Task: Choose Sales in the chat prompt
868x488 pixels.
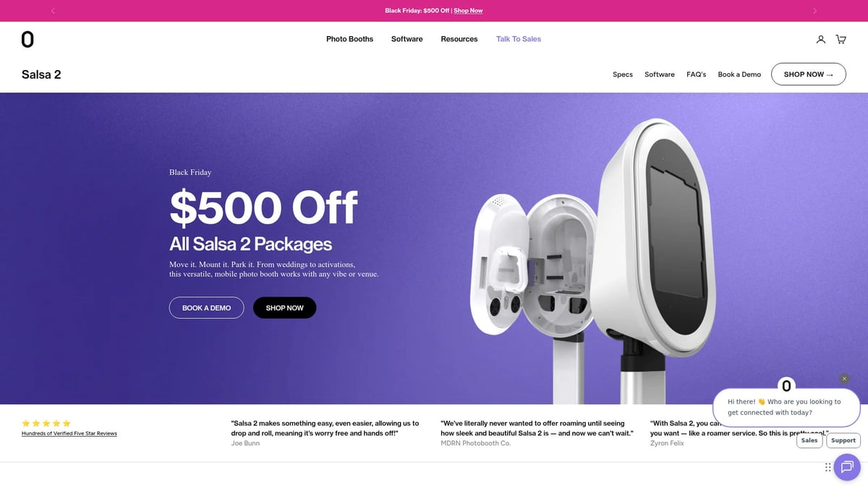Action: [809, 440]
